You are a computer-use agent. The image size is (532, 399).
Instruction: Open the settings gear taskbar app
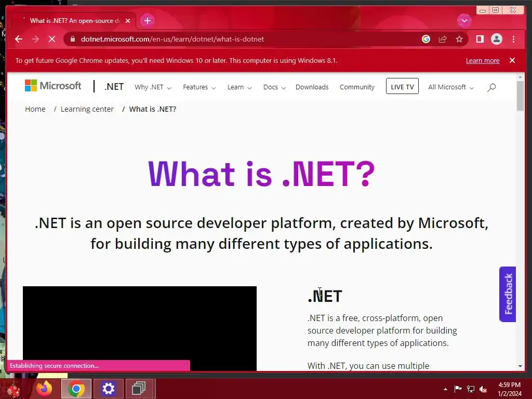click(108, 389)
